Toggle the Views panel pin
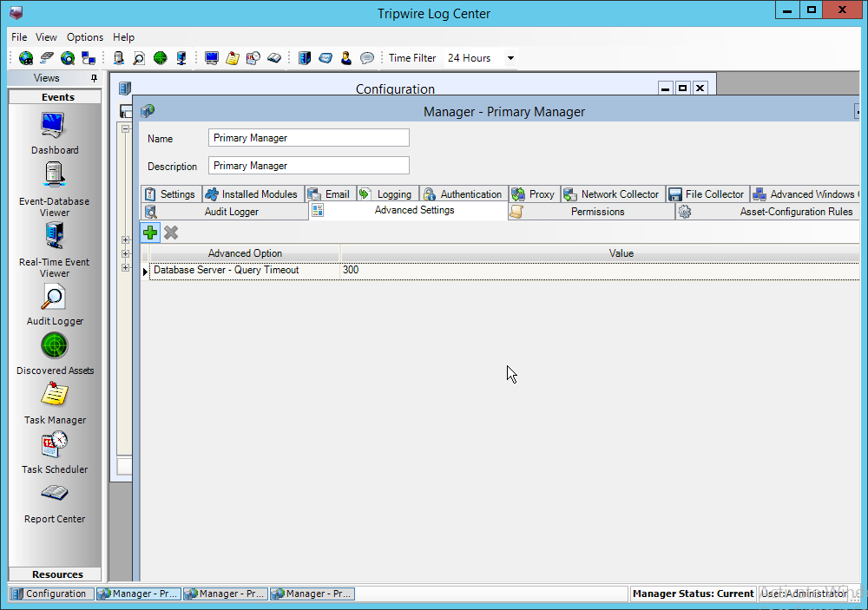 94,79
